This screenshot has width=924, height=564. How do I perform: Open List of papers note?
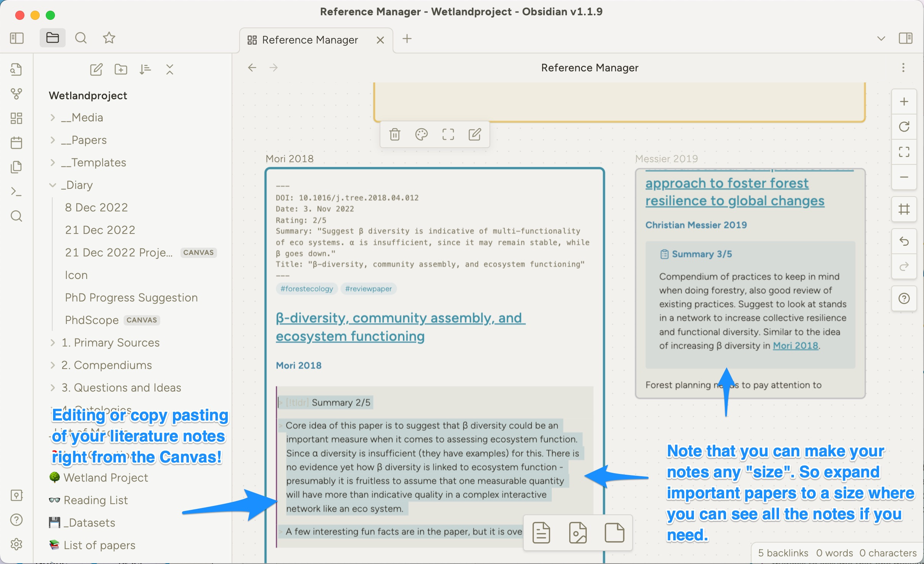[x=92, y=545]
